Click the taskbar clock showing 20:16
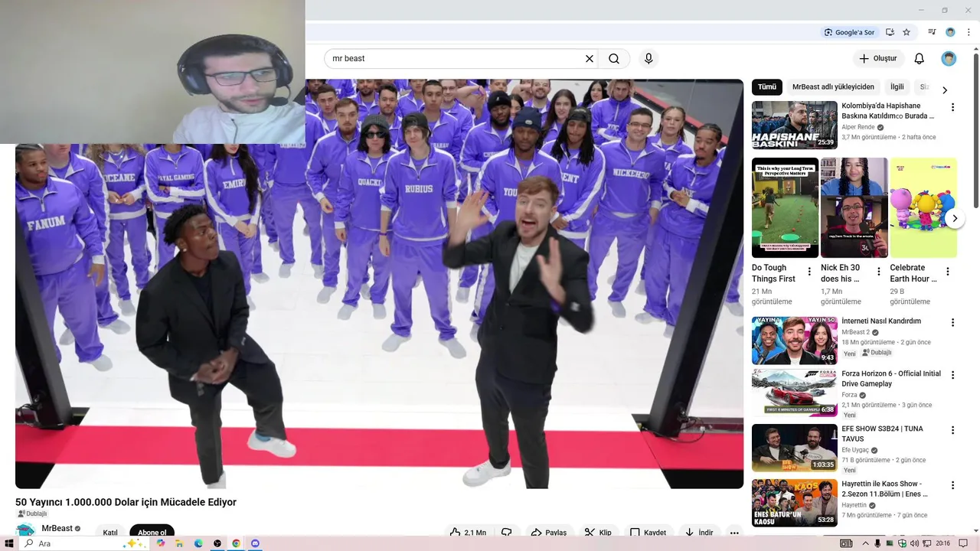 (x=942, y=543)
